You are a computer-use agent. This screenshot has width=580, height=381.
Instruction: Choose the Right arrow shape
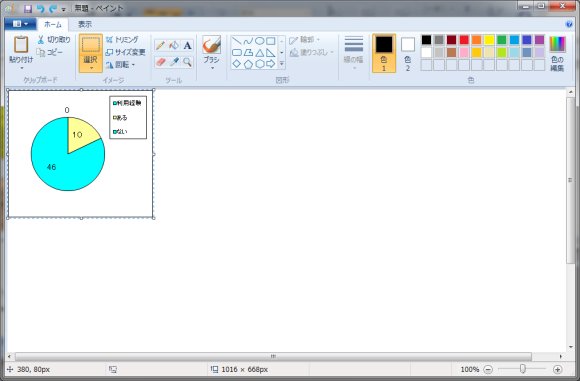pyautogui.click(x=271, y=64)
